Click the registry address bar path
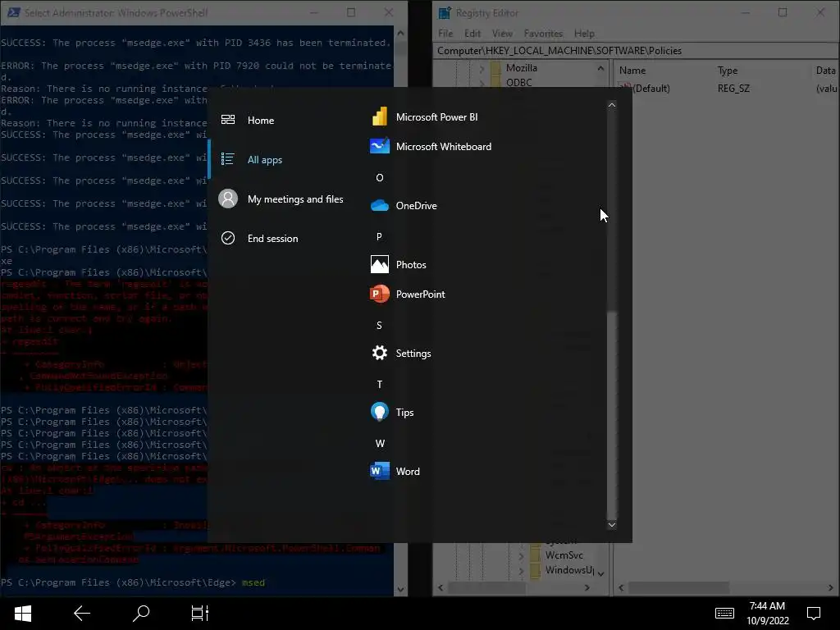Image resolution: width=840 pixels, height=630 pixels. pos(559,50)
